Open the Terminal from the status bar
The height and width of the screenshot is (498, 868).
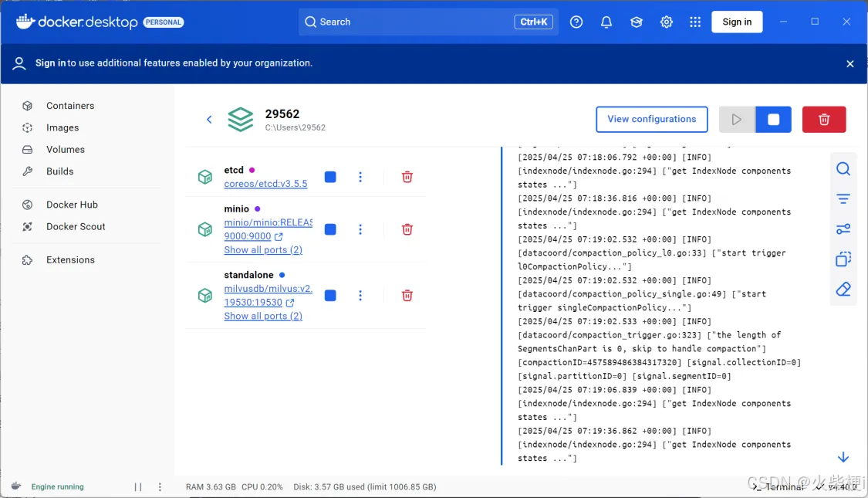(778, 487)
